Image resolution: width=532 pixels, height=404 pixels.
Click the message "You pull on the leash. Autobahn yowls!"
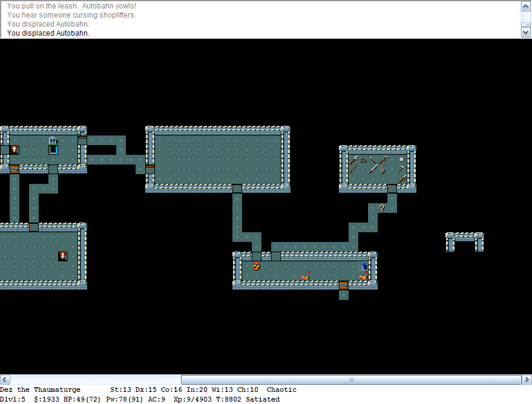click(x=71, y=6)
